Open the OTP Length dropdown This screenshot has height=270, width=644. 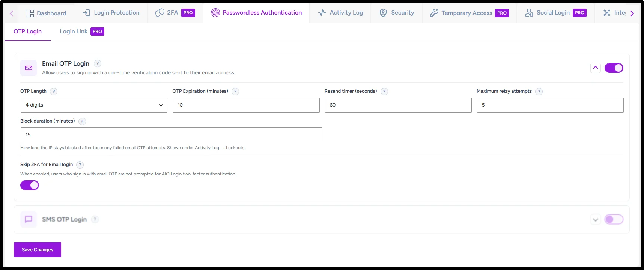coord(94,105)
